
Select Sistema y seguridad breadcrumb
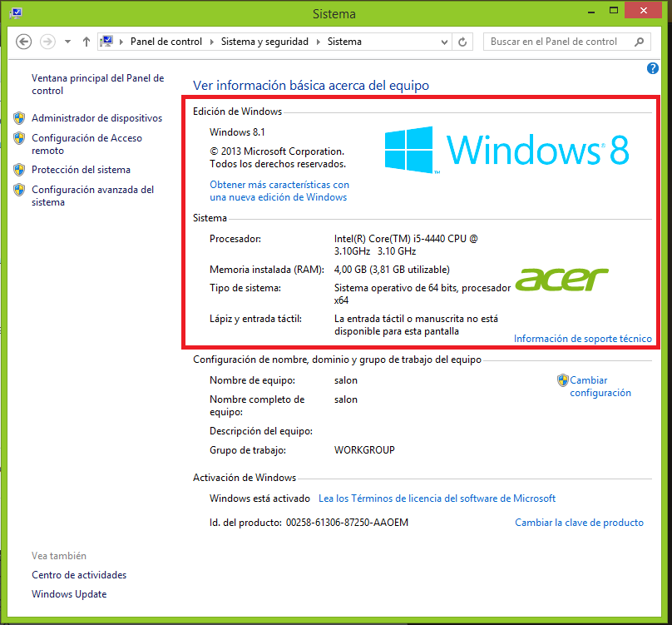coord(264,42)
